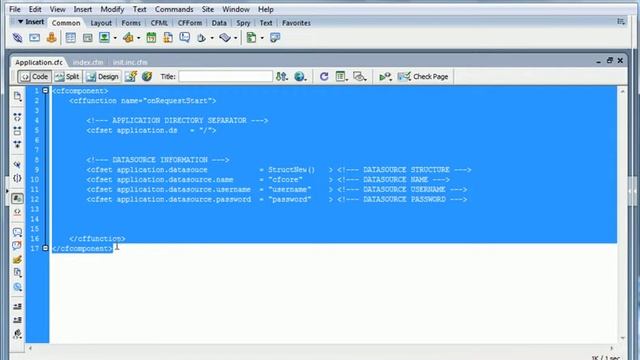Click the Move or Convert CSS icon
Screen dimensions: 640x360
click(x=17, y=287)
